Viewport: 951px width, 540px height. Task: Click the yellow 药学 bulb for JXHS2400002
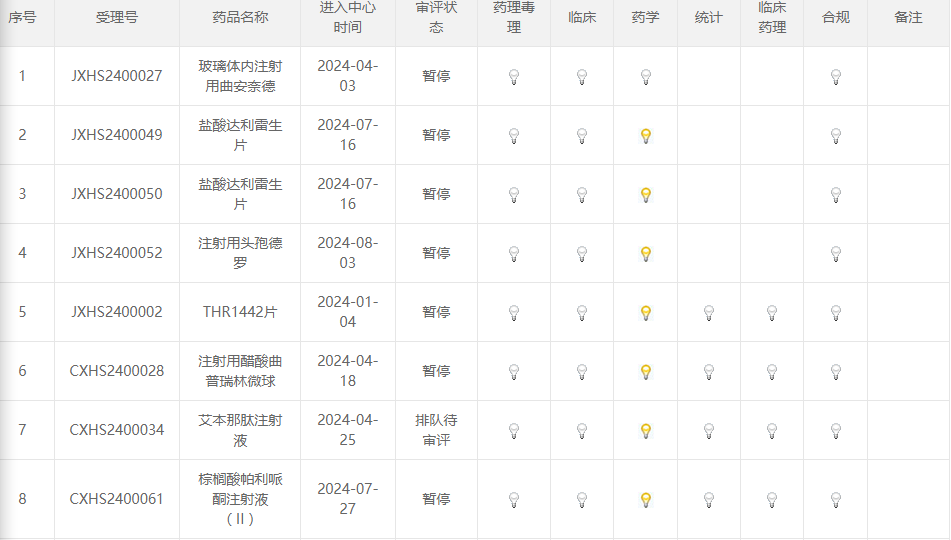click(x=646, y=312)
